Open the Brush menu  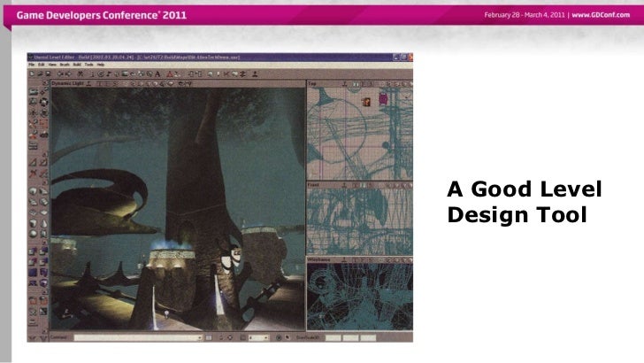(65, 65)
